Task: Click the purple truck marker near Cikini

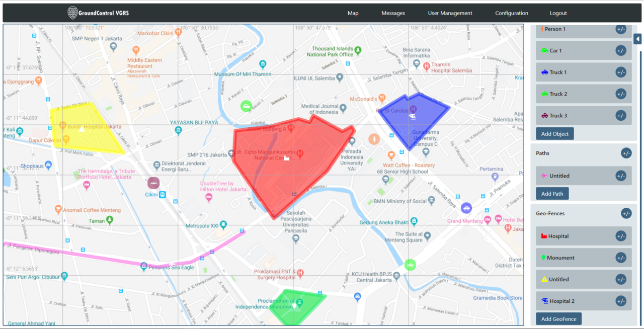Action: 153,183
